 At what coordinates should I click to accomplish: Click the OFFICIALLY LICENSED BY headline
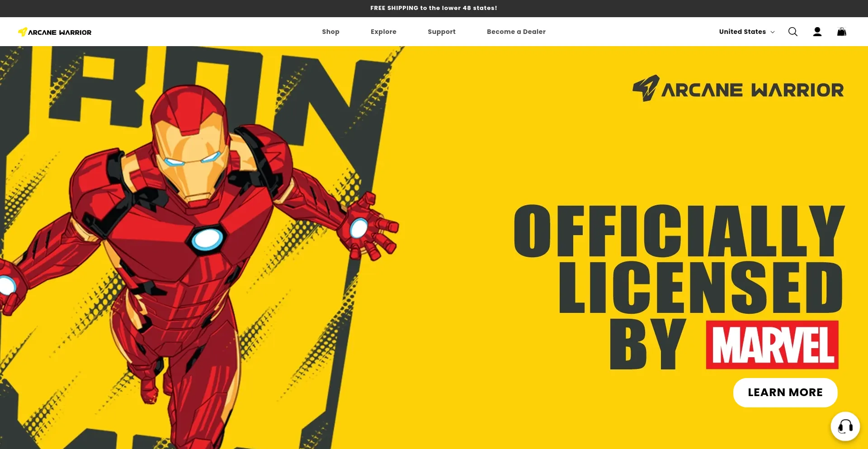click(679, 287)
